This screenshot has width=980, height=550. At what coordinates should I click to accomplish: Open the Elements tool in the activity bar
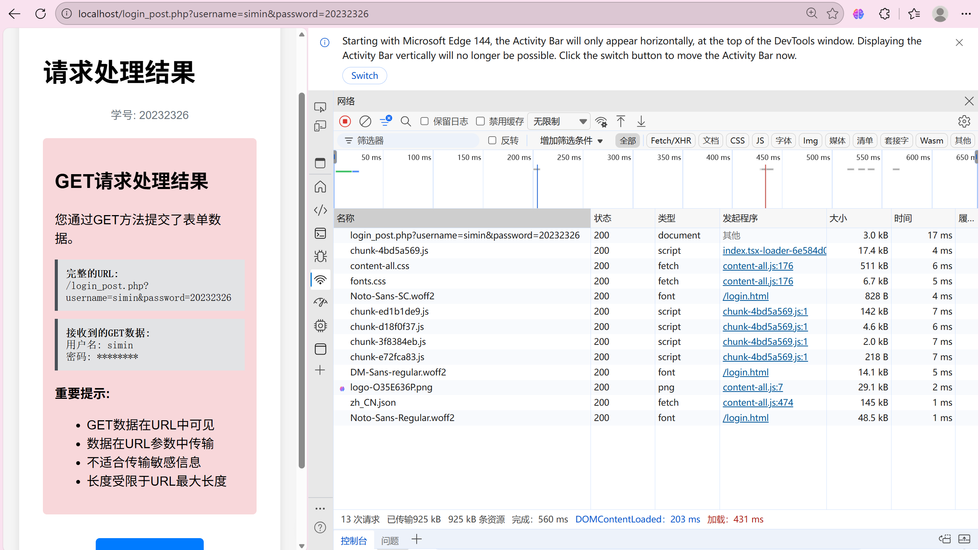point(320,210)
